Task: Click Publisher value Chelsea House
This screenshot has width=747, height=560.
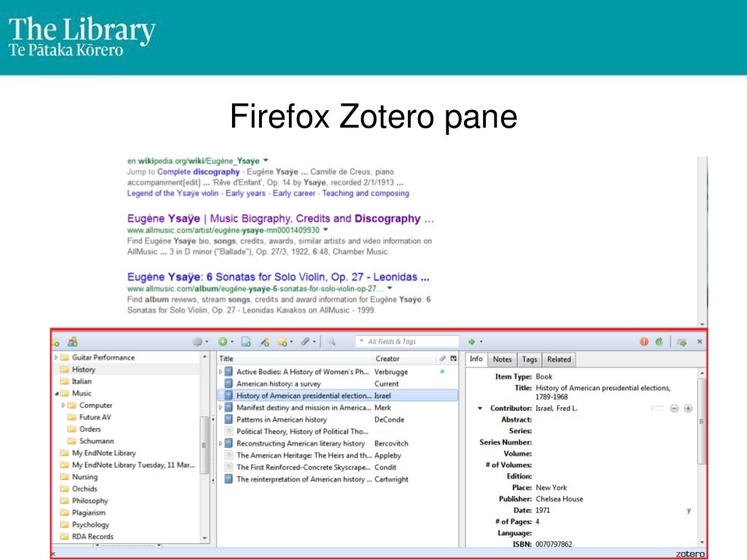Action: tap(560, 499)
